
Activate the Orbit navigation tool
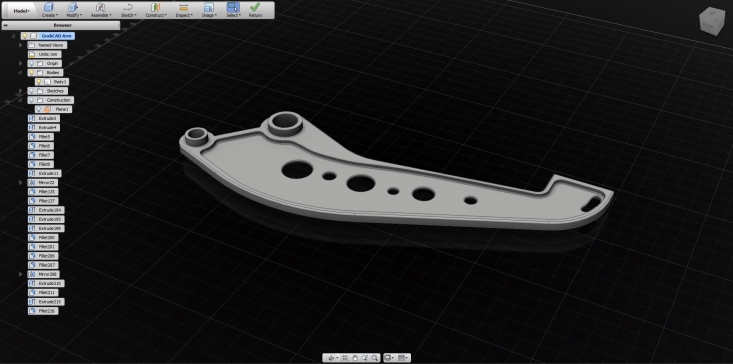(331, 358)
